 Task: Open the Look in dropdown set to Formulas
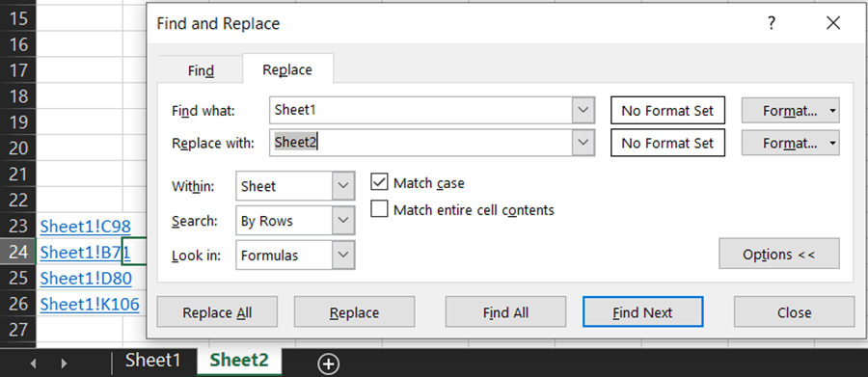(x=343, y=256)
